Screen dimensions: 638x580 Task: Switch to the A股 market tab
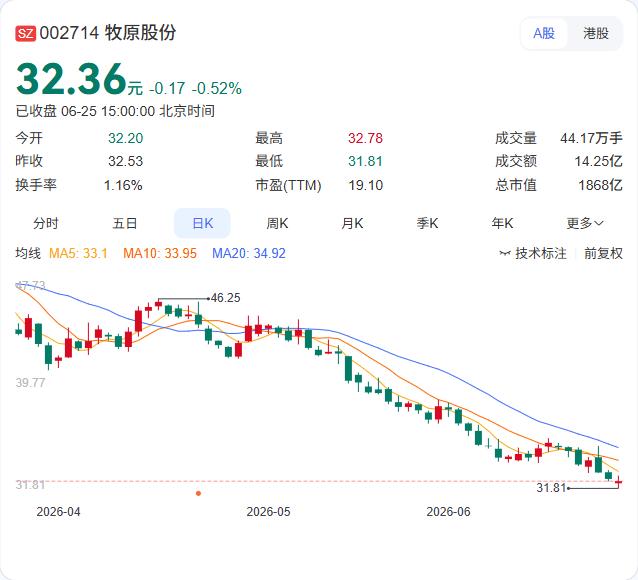click(544, 33)
